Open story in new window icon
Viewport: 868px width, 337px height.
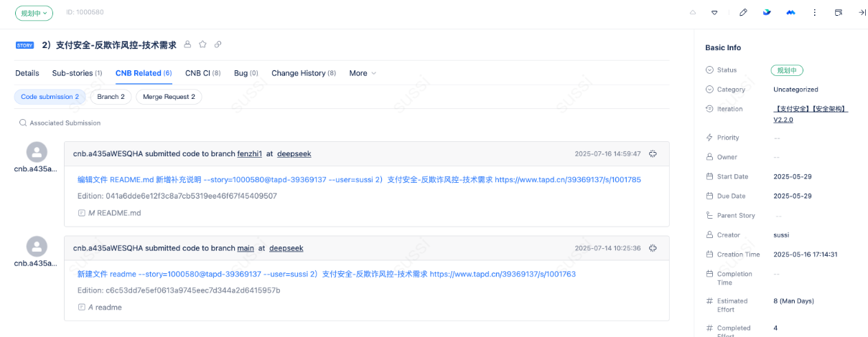pos(839,12)
